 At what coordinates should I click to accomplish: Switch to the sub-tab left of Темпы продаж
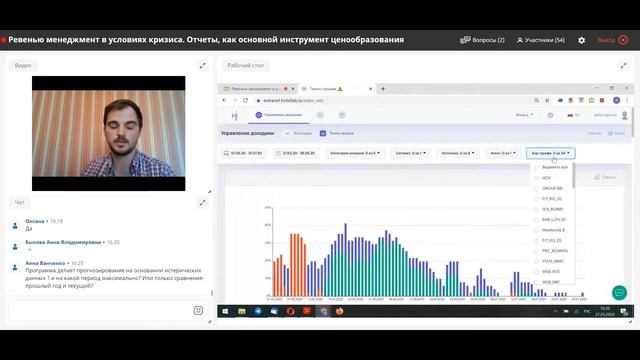(298, 133)
